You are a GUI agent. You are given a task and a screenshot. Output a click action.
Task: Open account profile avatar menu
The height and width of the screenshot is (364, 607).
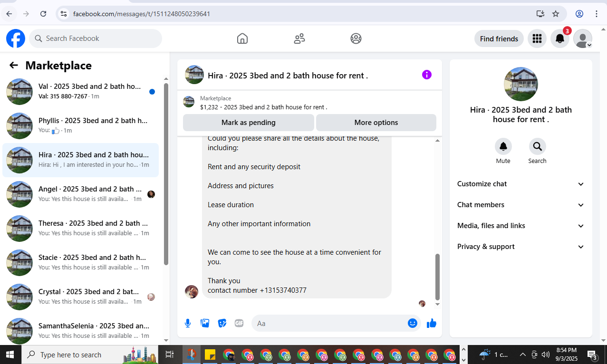583,38
